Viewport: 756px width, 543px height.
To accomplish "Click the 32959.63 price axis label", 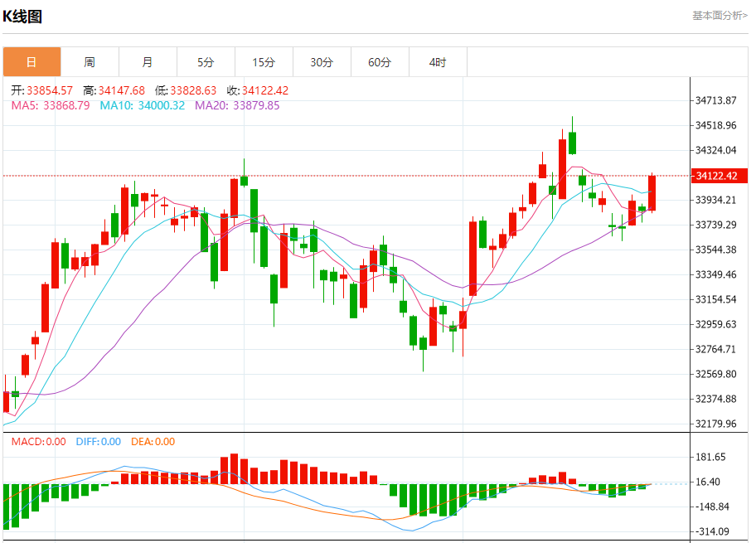I will tap(715, 324).
